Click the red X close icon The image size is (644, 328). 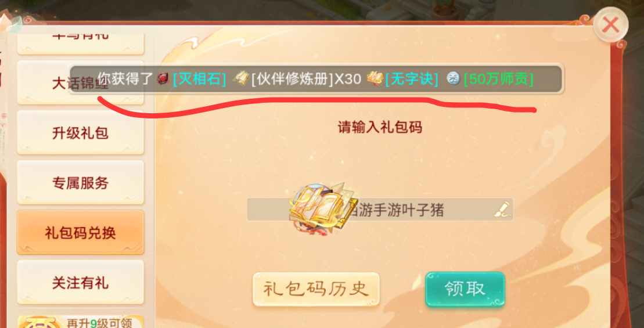[x=611, y=25]
